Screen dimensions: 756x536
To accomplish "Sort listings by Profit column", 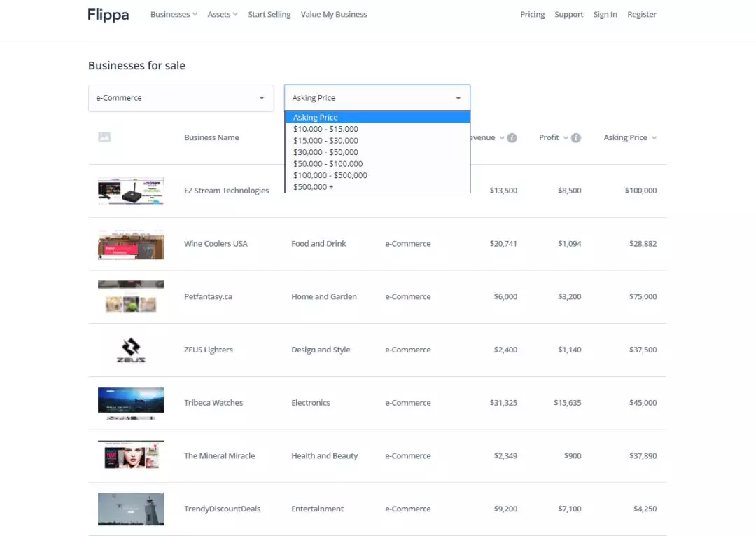I will pyautogui.click(x=549, y=138).
